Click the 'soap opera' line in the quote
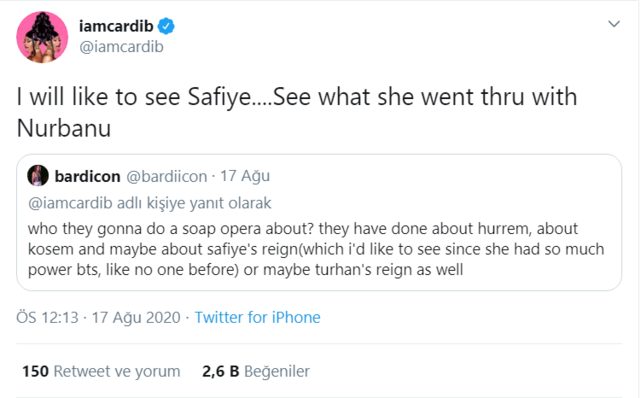 (x=303, y=229)
